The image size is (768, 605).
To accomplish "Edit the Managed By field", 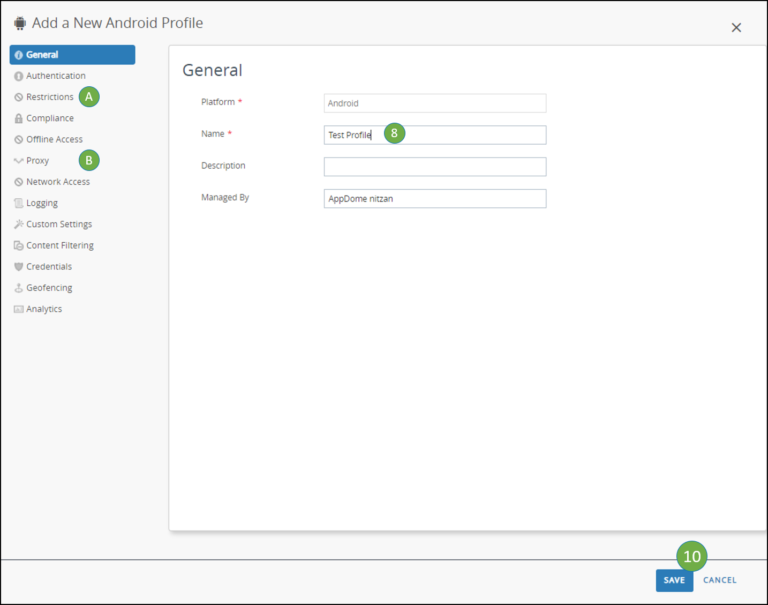I will [x=435, y=199].
